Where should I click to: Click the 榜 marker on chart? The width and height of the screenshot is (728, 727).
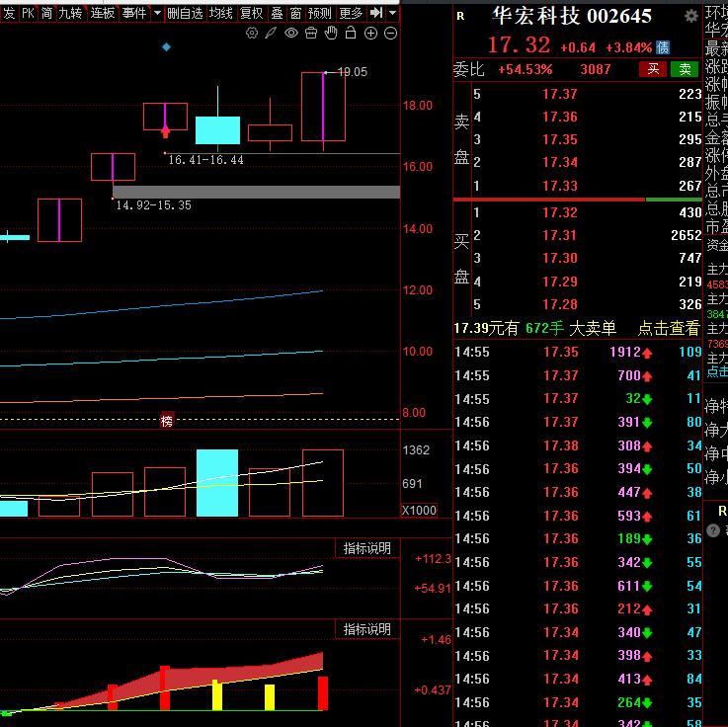tap(167, 421)
